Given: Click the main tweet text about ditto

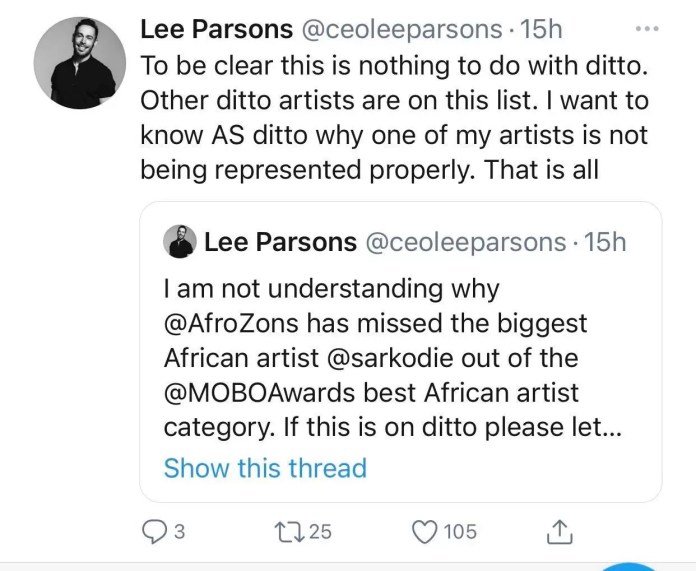Looking at the screenshot, I should coord(394,117).
